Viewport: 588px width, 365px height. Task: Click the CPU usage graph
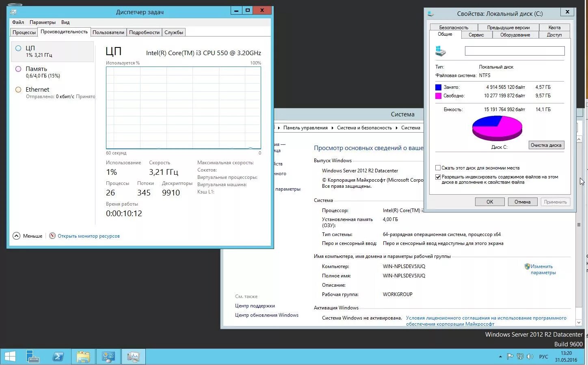point(184,108)
